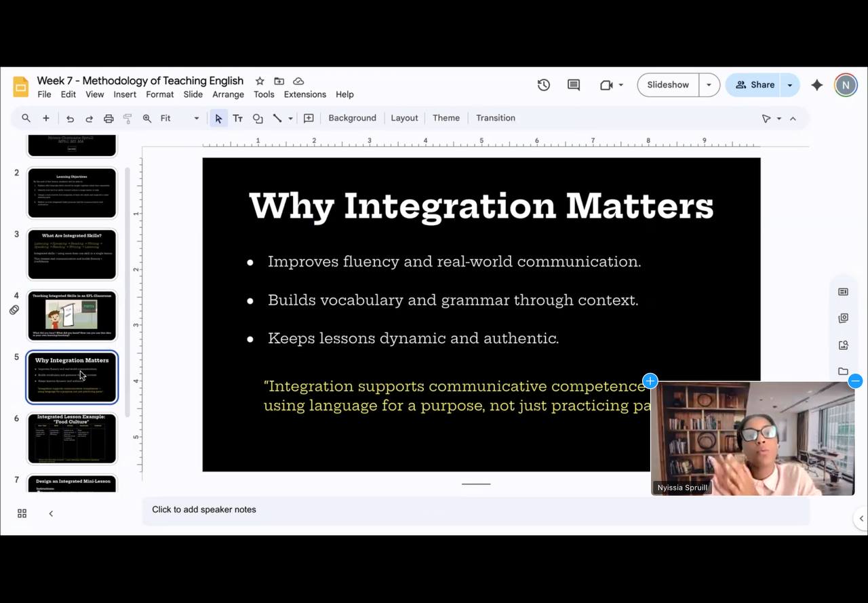Click the print icon in toolbar
868x603 pixels.
click(x=108, y=118)
